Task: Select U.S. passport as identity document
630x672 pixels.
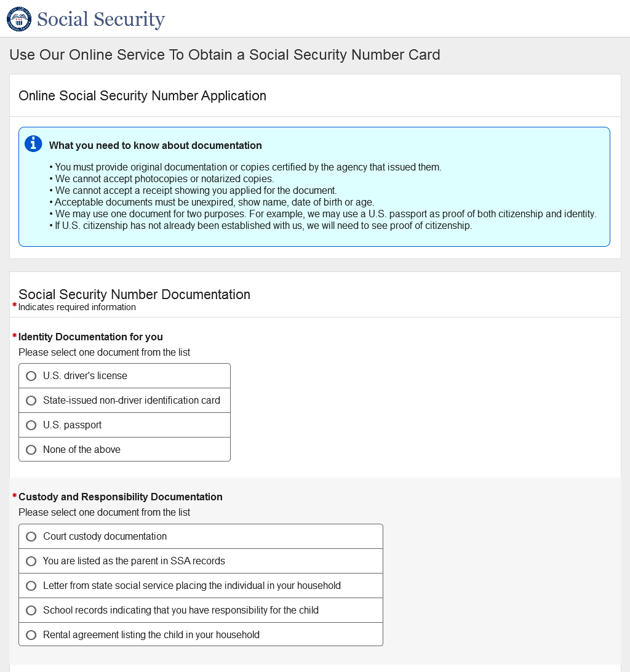Action: [31, 425]
